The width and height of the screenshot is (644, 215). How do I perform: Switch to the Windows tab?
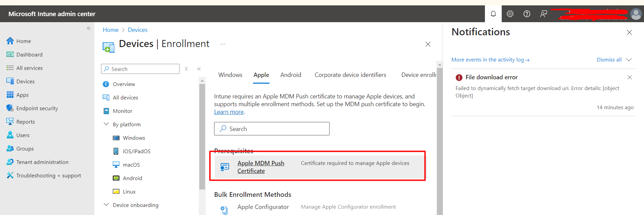[230, 75]
